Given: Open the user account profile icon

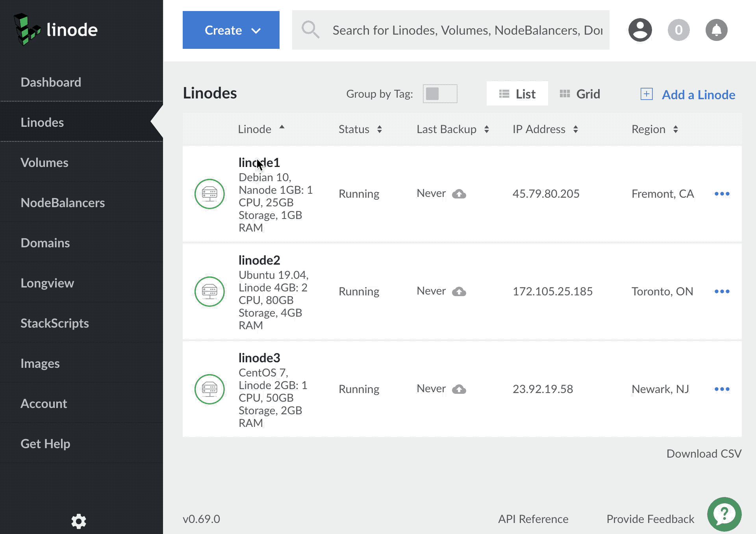Looking at the screenshot, I should tap(640, 30).
